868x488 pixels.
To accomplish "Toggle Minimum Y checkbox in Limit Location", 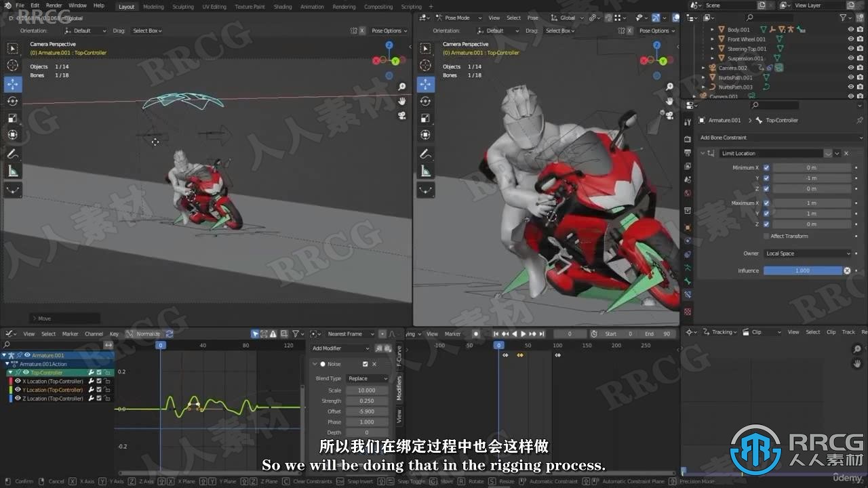I will pos(766,178).
